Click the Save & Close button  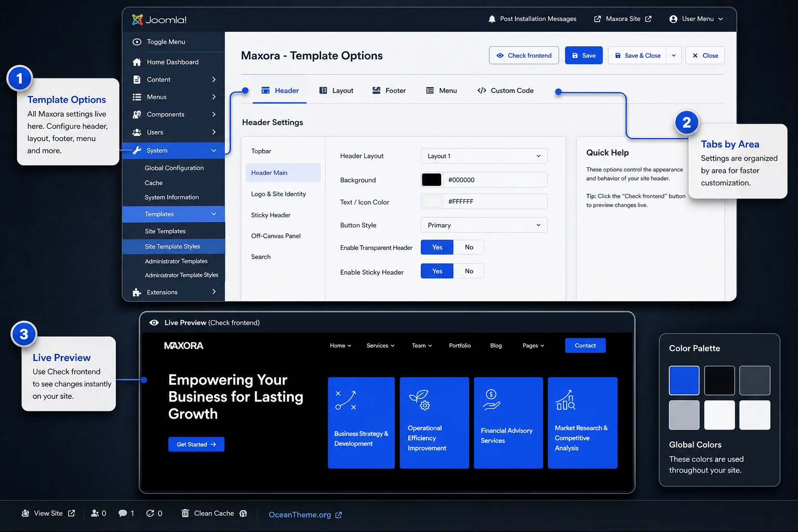637,56
